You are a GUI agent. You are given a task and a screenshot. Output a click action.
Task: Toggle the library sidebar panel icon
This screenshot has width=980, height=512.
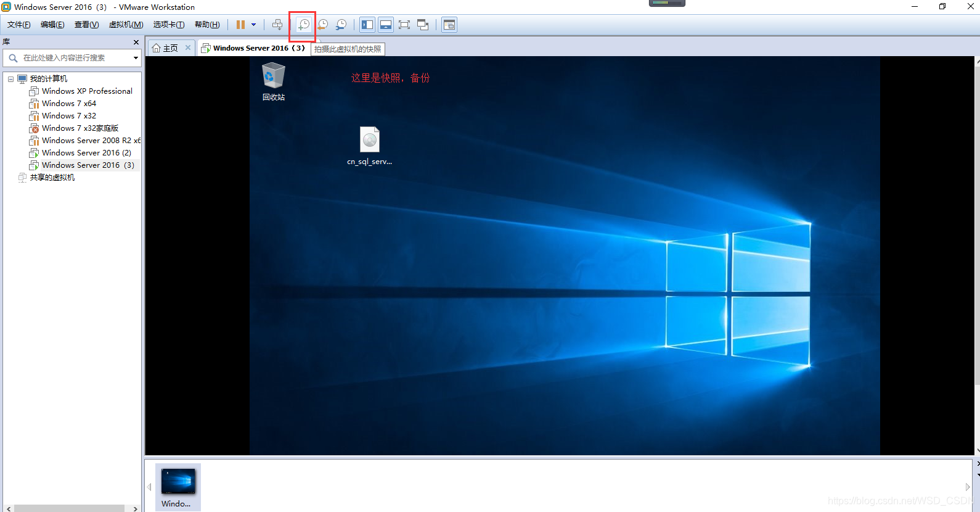pyautogui.click(x=367, y=25)
